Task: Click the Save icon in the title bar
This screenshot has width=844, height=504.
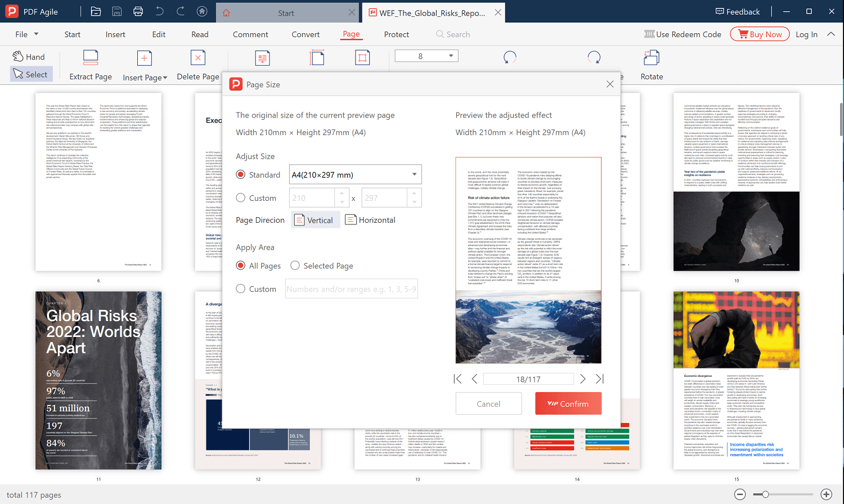Action: pos(117,11)
